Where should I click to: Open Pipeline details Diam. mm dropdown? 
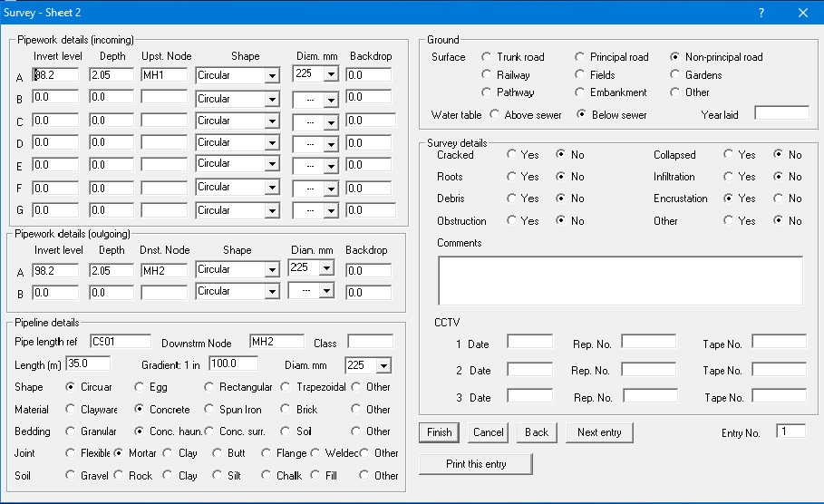point(384,366)
